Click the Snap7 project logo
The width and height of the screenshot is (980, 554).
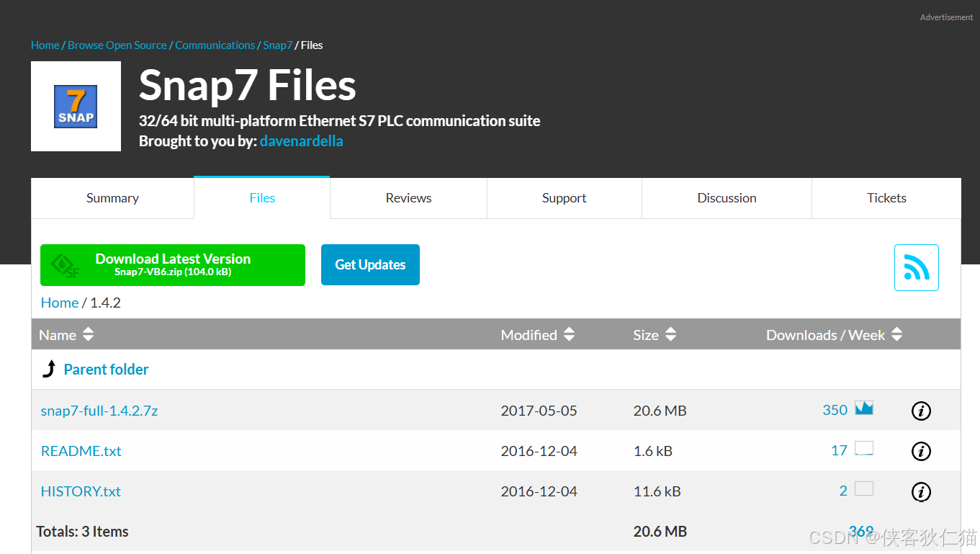76,106
